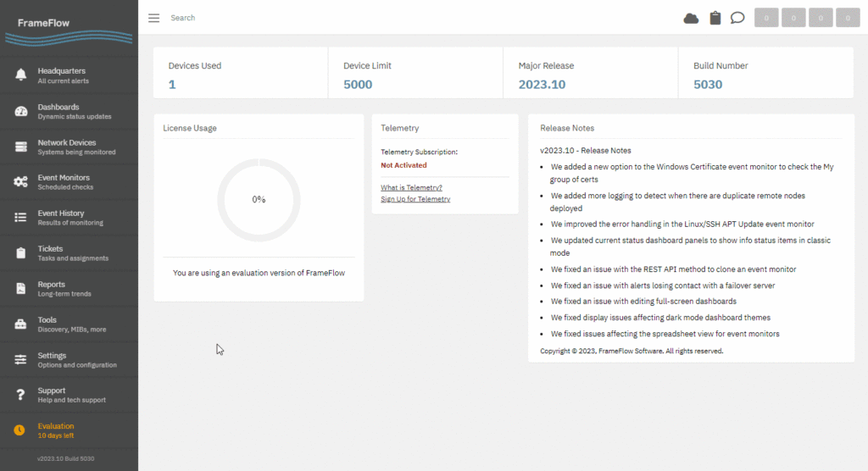Click Sign Up for Telemetry link
Screen dimensions: 868x471
[x=415, y=199]
